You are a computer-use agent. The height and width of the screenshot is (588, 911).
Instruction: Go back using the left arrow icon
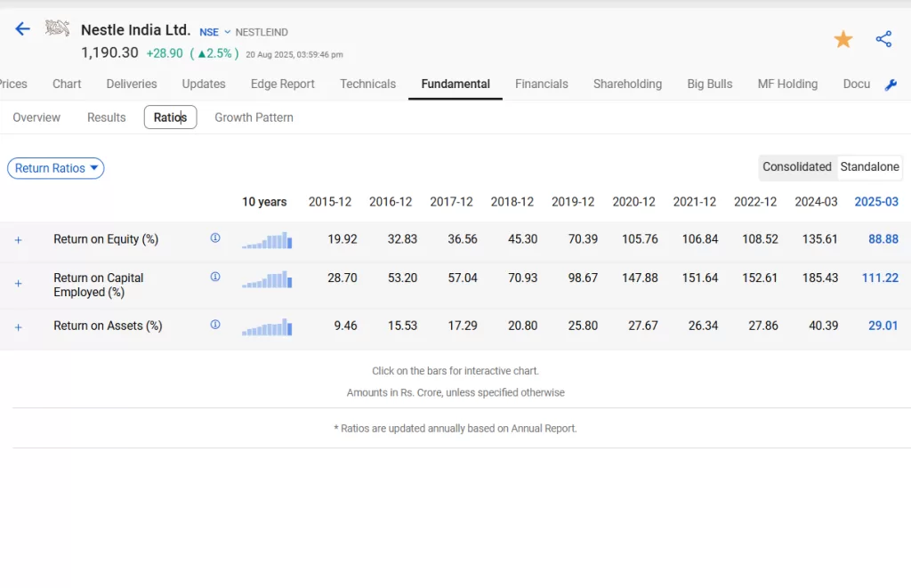[22, 28]
